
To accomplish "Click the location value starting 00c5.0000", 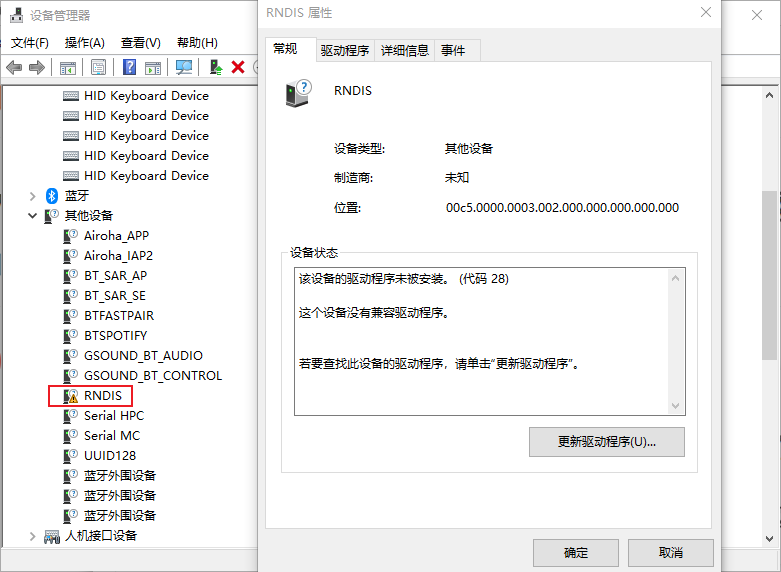I will pyautogui.click(x=562, y=208).
